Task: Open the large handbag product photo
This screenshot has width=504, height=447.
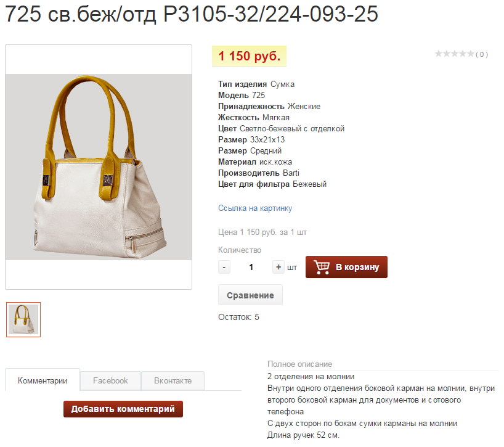Action: coord(99,167)
